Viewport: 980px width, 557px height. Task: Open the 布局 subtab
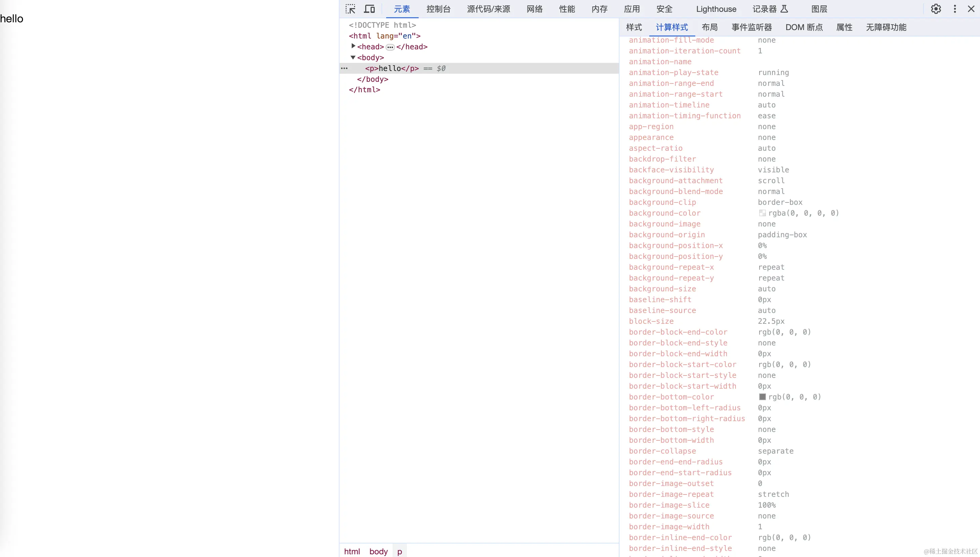709,27
